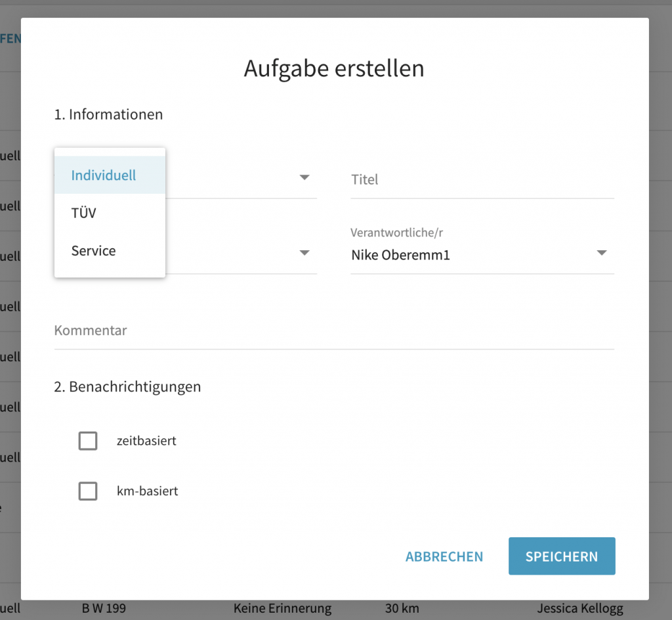Viewport: 672px width, 620px height.
Task: Open the Verantwortliche/r dropdown arrow
Action: 602,253
